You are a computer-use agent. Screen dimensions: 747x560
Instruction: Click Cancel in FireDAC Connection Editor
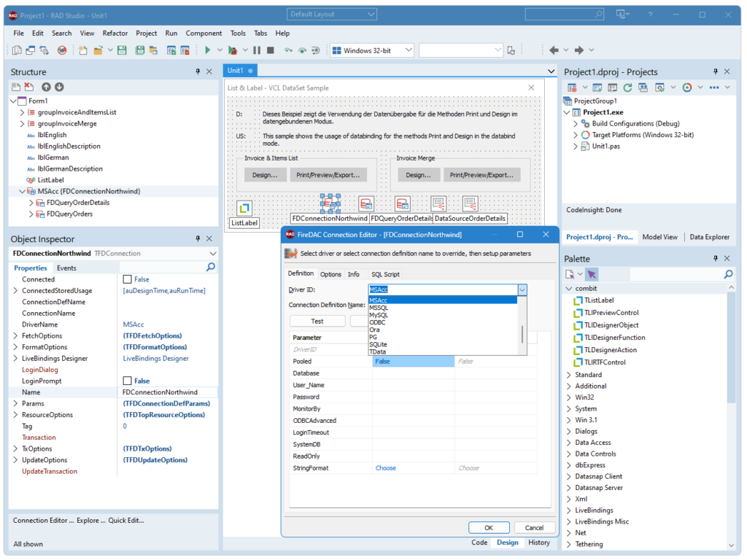coord(534,528)
